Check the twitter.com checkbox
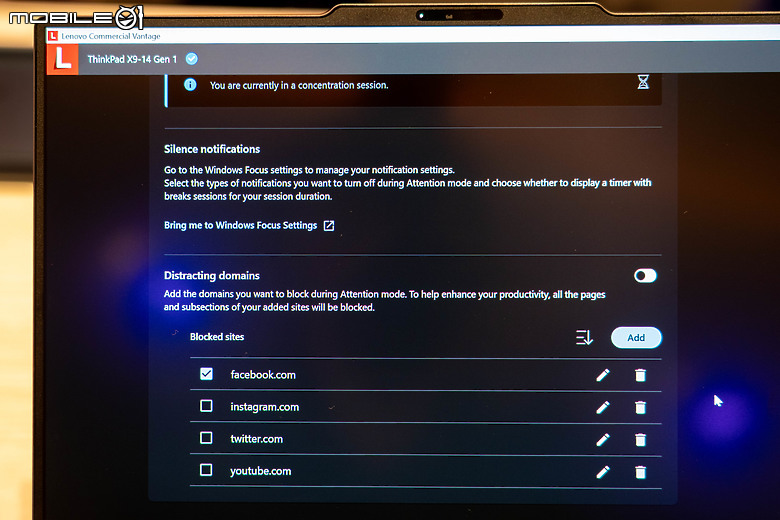This screenshot has height=520, width=780. [206, 438]
